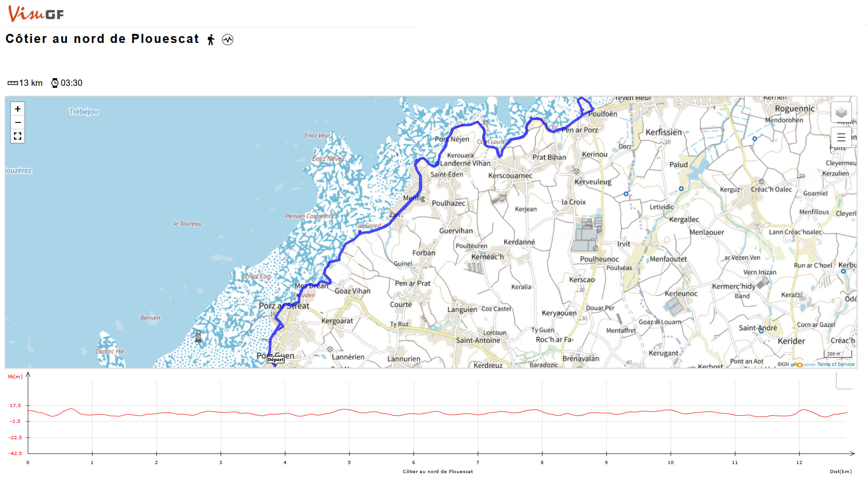Open the Terms of Service link
This screenshot has width=868, height=488.
(x=835, y=364)
